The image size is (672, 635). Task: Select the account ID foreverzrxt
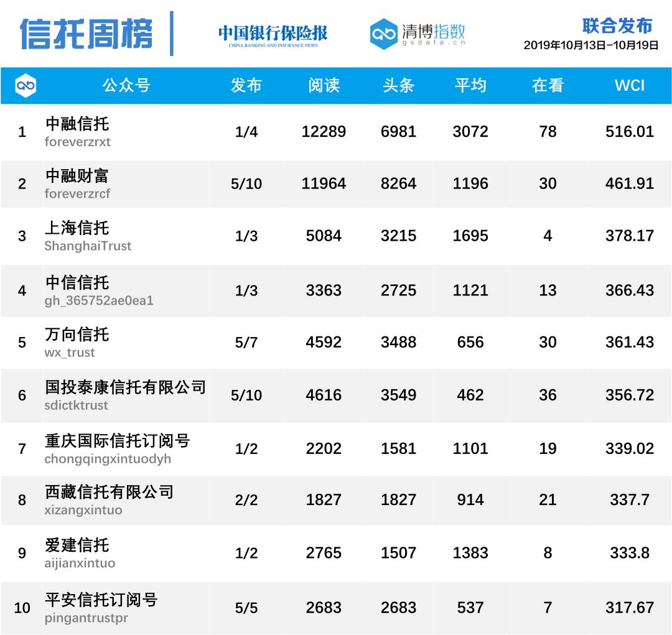coord(78,142)
